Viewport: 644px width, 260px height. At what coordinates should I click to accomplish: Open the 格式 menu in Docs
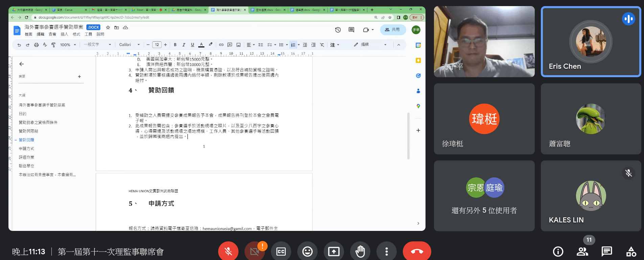click(x=76, y=34)
